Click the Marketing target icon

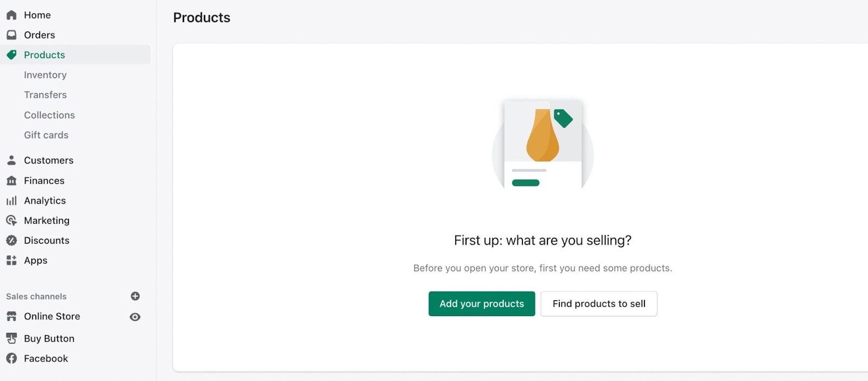11,221
